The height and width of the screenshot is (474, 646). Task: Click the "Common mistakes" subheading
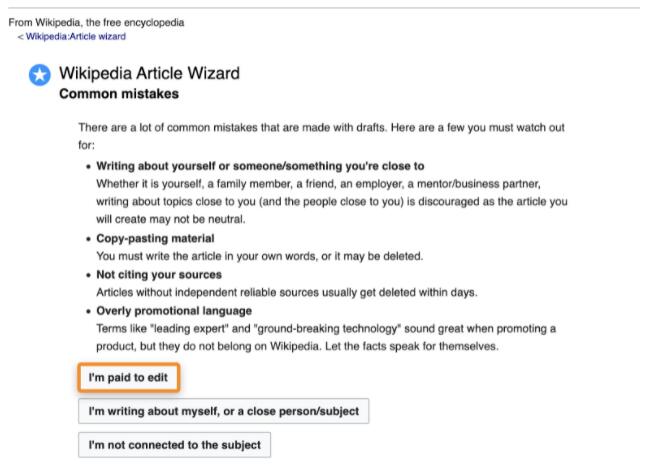coord(119,94)
